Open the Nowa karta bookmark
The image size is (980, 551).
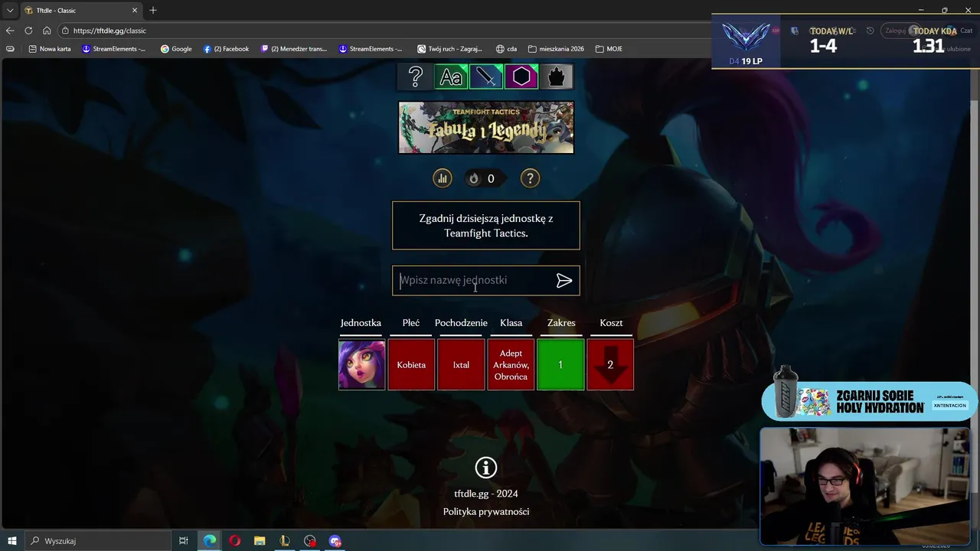pos(49,49)
